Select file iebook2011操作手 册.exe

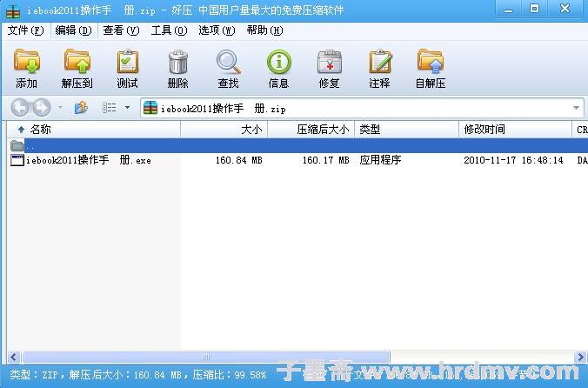tap(89, 160)
